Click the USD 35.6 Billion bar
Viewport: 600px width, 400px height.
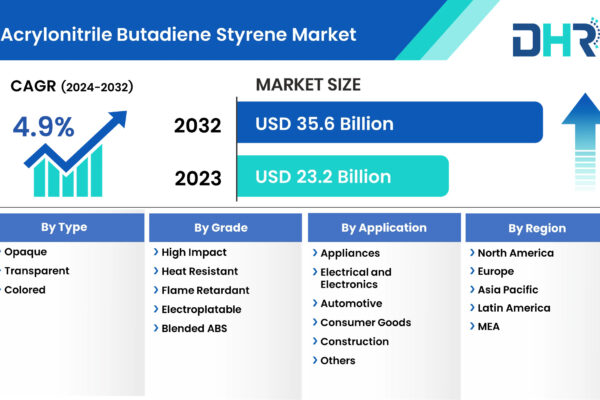[x=389, y=124]
